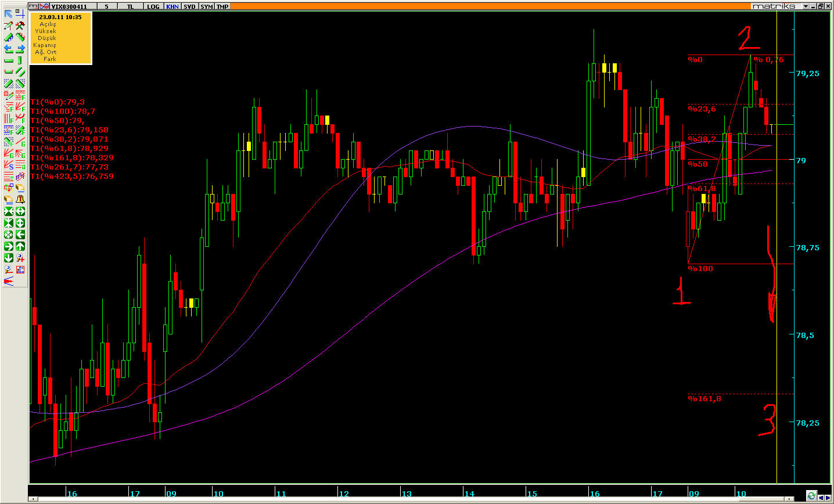Screen dimensions: 834x504
Task: Click the green down arrow button icon
Action: click(8, 258)
